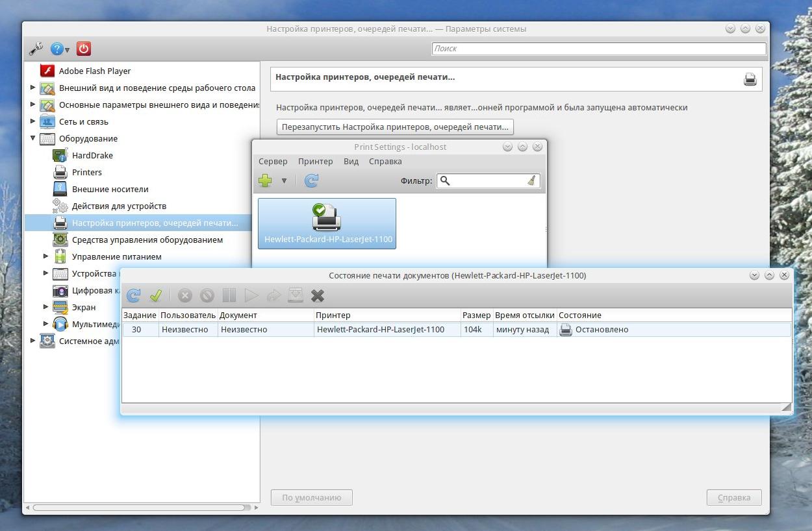Select job number 30 cell

click(x=140, y=329)
